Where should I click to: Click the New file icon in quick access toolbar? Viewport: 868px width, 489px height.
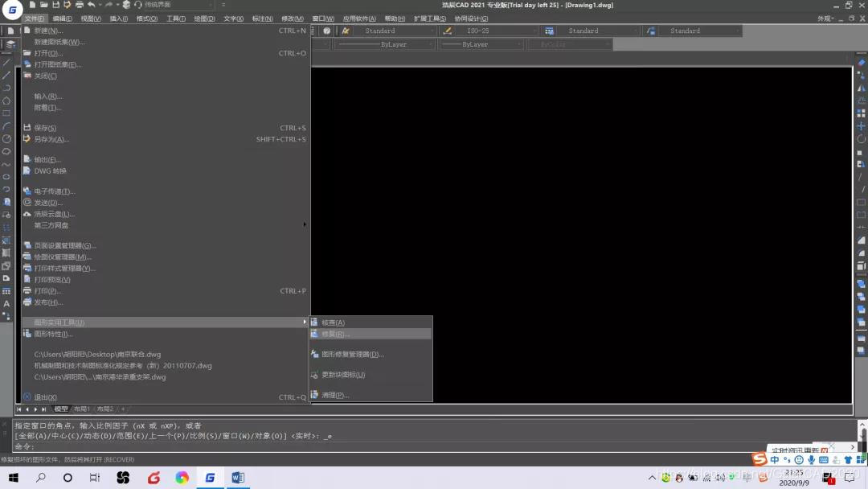pyautogui.click(x=33, y=5)
